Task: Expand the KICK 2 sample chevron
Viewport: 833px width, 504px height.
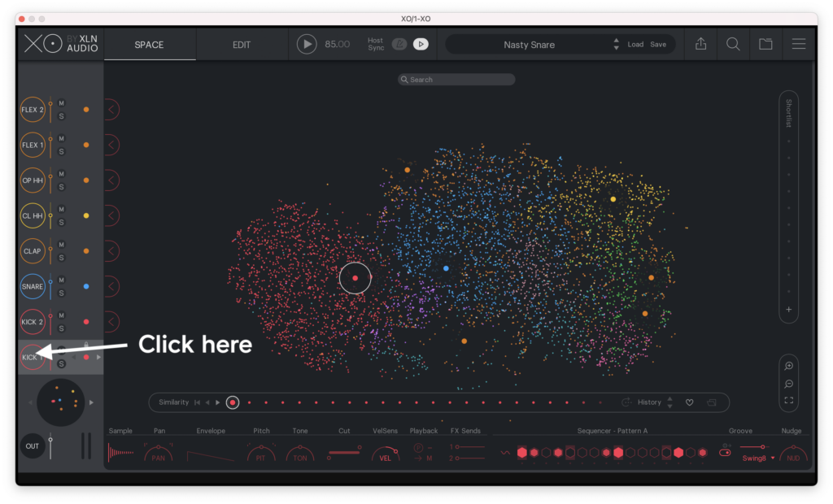Action: tap(111, 322)
